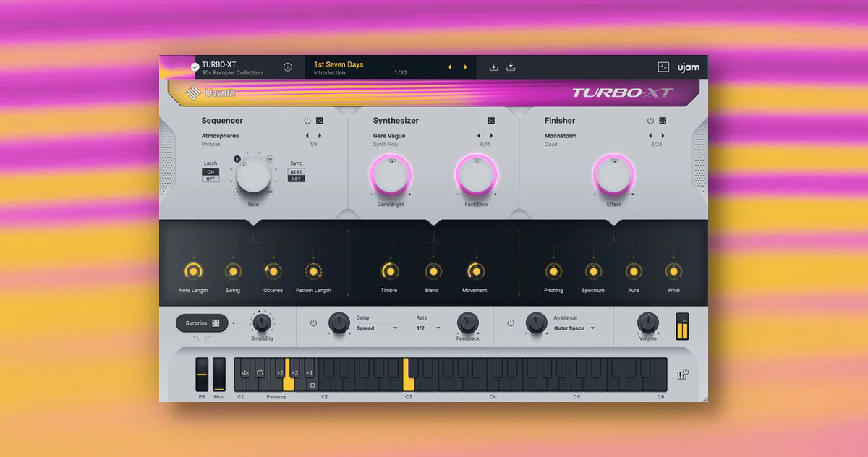Click the Fast/Slow knob
Image resolution: width=868 pixels, height=457 pixels.
[477, 176]
